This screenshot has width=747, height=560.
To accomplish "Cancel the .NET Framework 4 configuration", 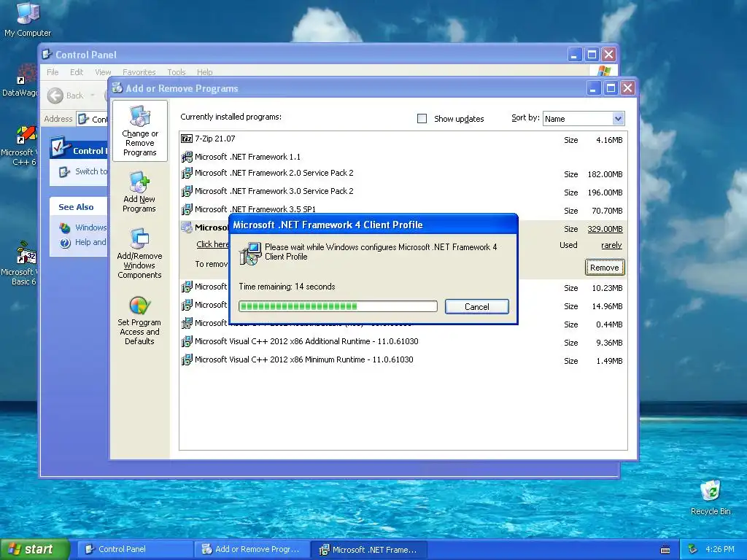I will (x=476, y=307).
